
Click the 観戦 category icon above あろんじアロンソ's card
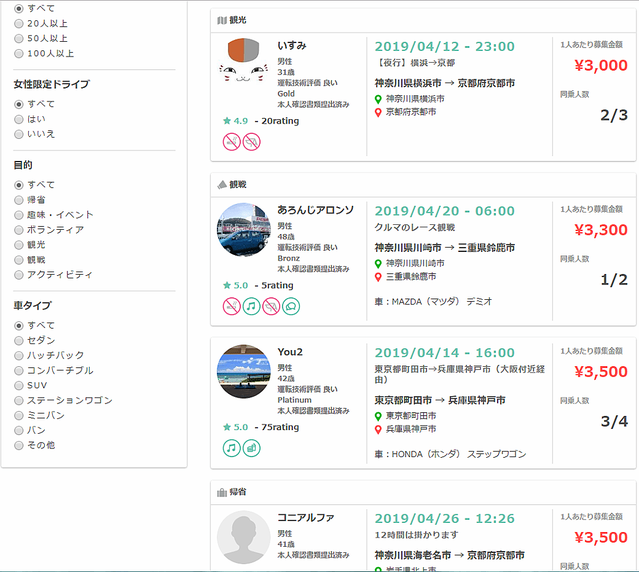(x=222, y=185)
